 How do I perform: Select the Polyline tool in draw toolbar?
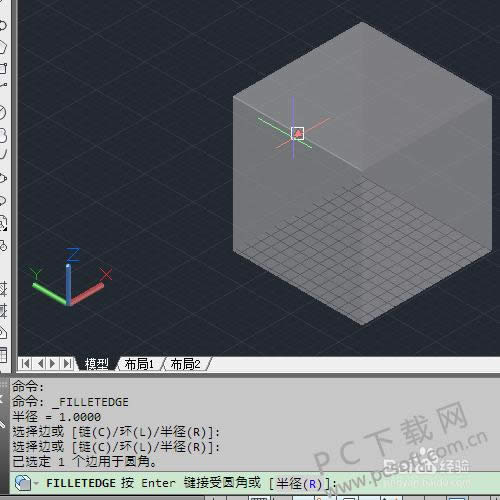point(2,26)
